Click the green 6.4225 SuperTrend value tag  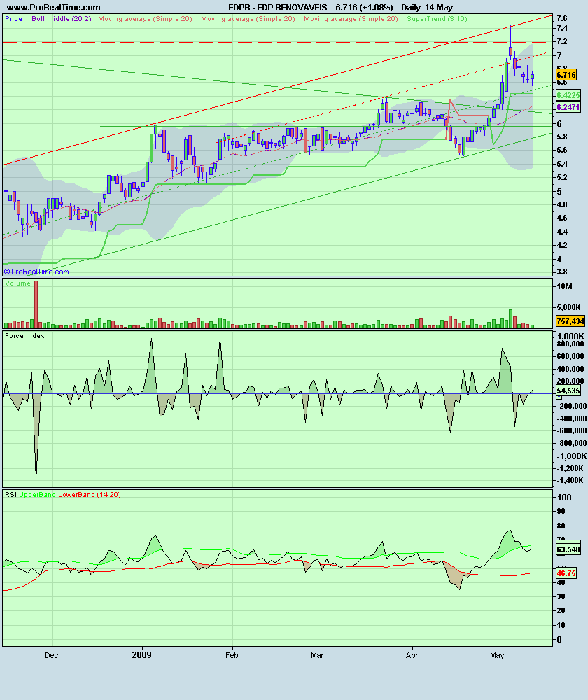tap(568, 95)
